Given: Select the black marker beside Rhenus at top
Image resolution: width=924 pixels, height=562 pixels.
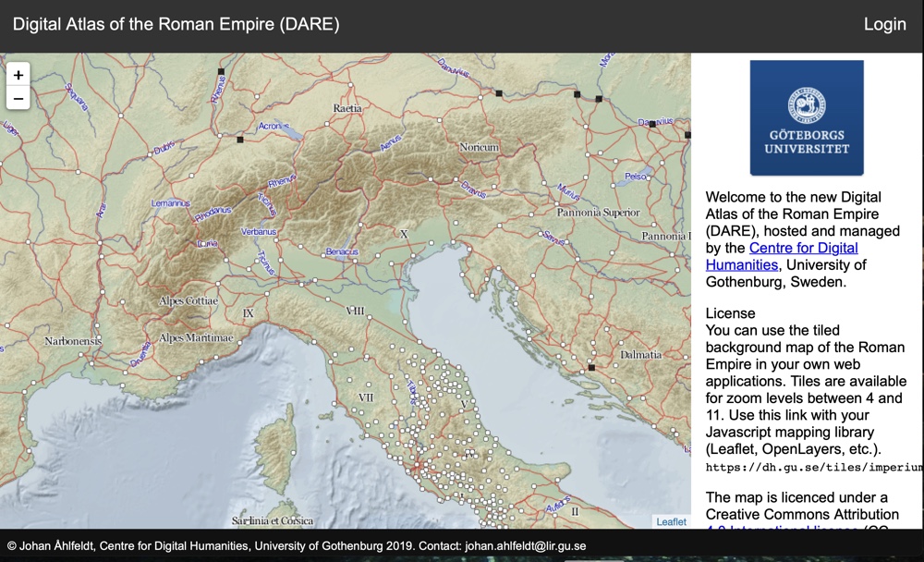Looking at the screenshot, I should (x=221, y=71).
